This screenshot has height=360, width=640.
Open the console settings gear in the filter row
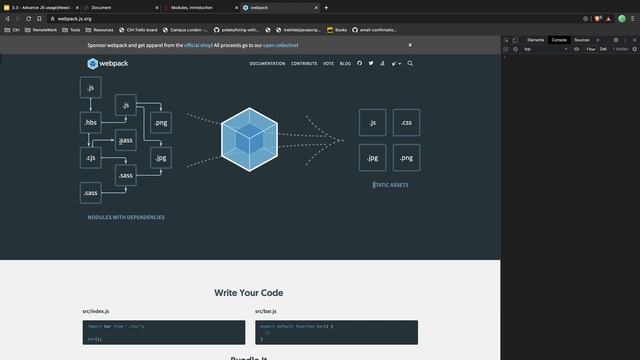pyautogui.click(x=635, y=49)
